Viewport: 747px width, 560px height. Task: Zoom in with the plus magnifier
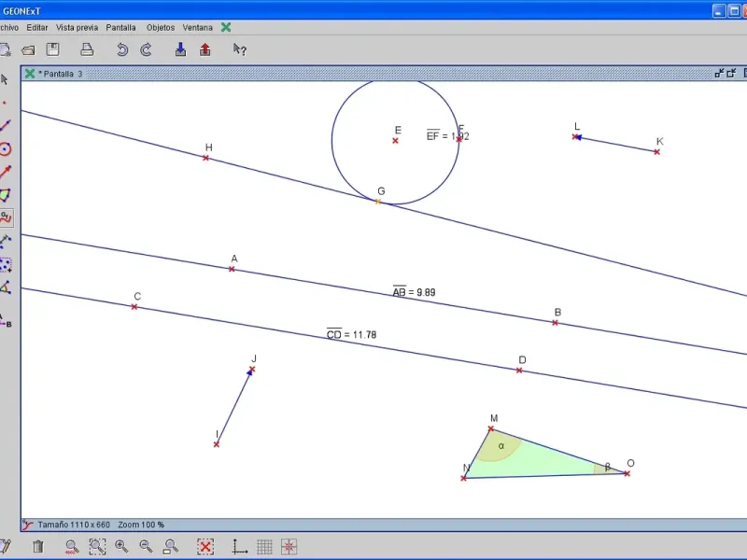coord(121,546)
